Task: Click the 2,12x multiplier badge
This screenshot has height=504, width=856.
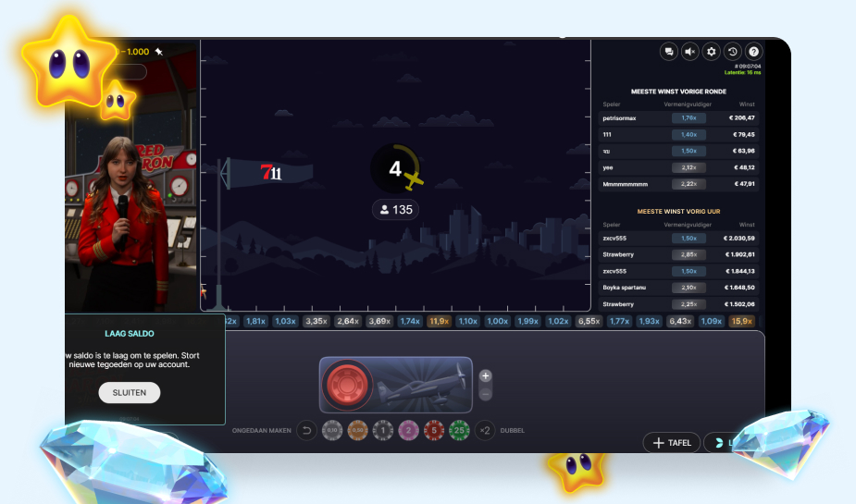Action: [x=689, y=167]
